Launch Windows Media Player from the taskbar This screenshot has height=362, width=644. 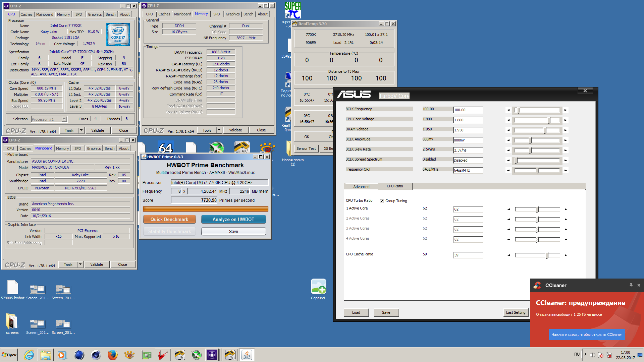coord(62,355)
